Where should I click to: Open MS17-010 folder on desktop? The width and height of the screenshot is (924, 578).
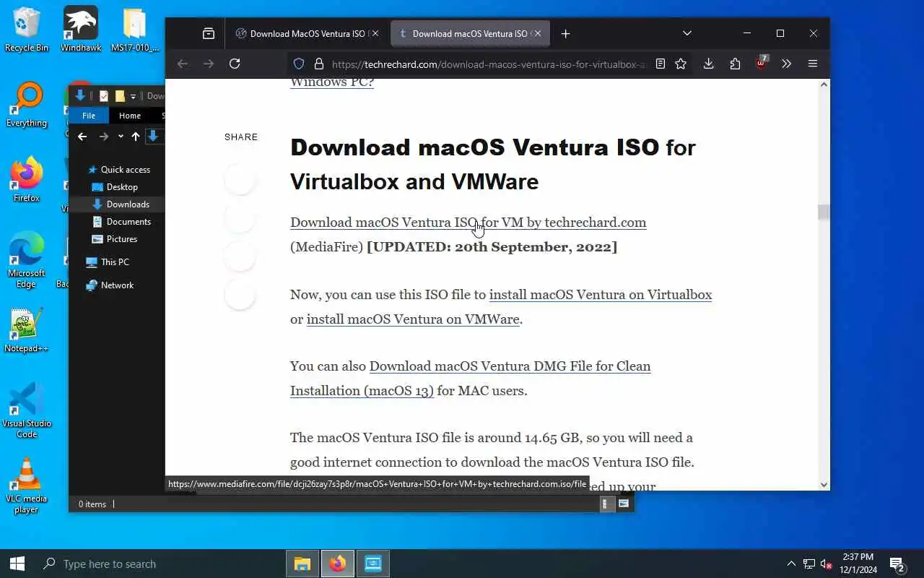(135, 30)
